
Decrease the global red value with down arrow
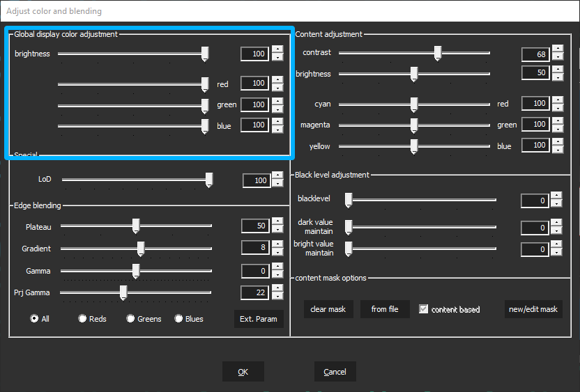(277, 88)
